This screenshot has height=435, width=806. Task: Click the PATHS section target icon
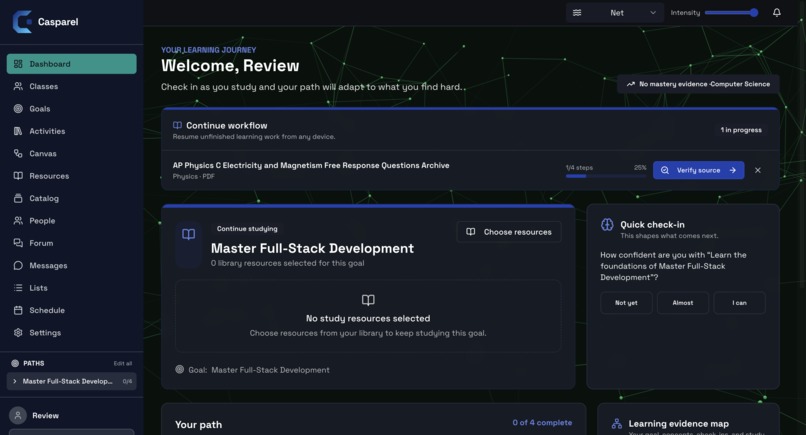click(15, 363)
